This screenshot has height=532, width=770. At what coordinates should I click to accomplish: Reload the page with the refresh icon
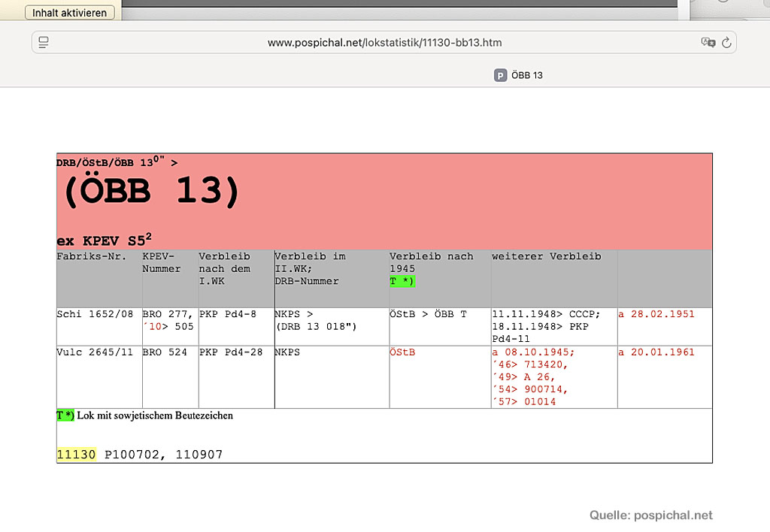[726, 43]
